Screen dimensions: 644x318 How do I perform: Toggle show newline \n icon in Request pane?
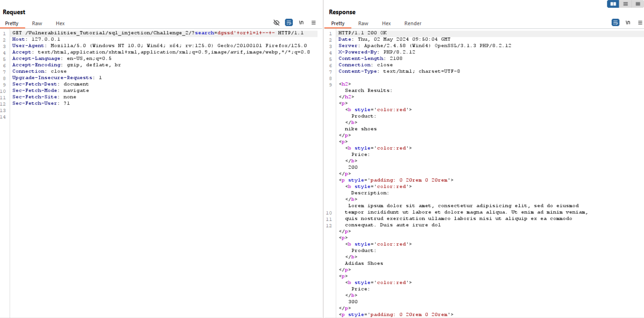tap(301, 23)
